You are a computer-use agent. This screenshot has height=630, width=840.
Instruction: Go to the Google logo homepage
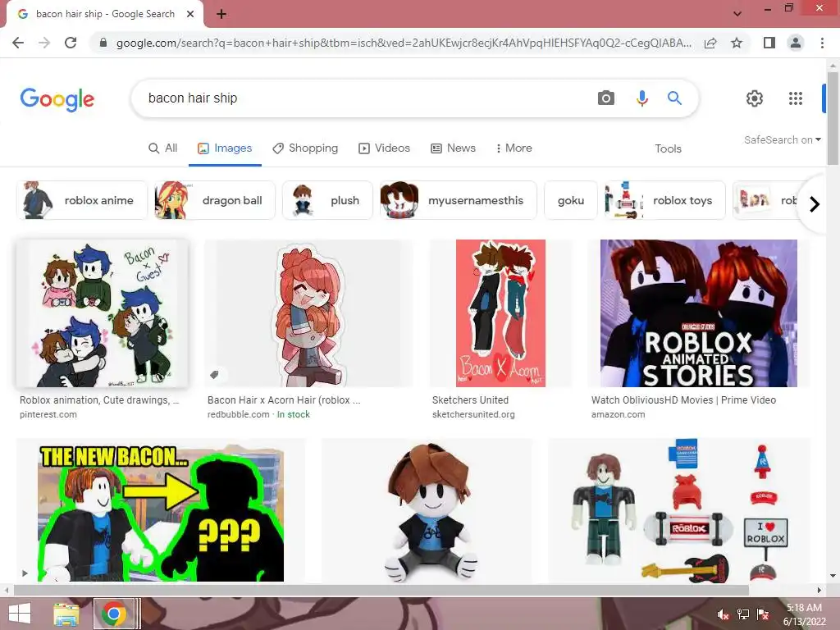[57, 99]
